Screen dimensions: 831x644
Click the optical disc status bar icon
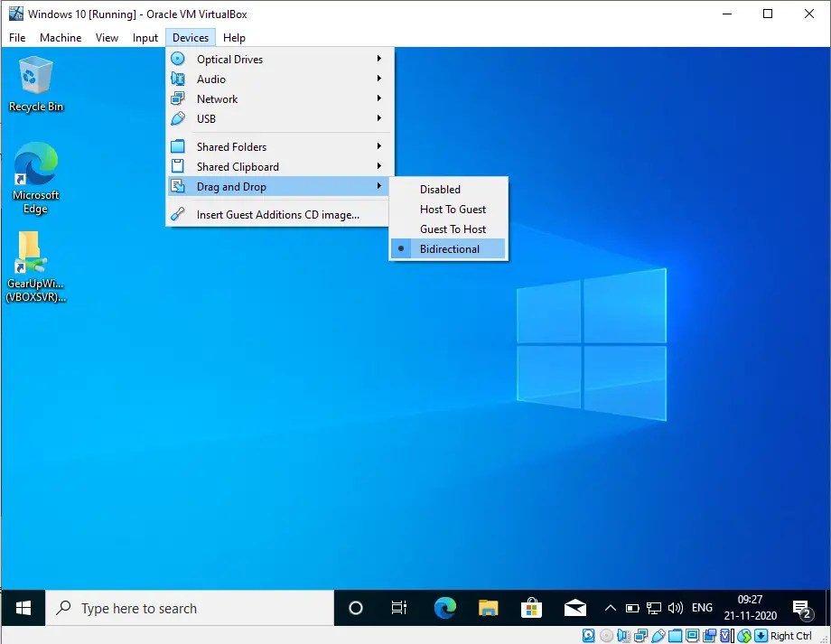[x=607, y=635]
